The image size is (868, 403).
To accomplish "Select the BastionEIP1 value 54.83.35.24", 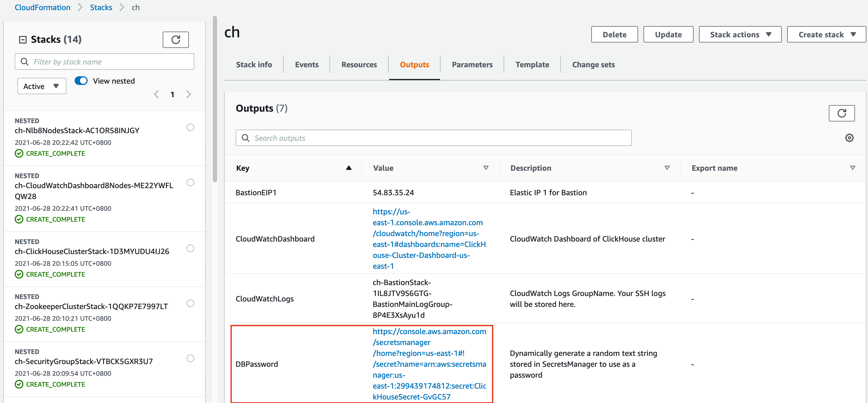I will [x=393, y=193].
